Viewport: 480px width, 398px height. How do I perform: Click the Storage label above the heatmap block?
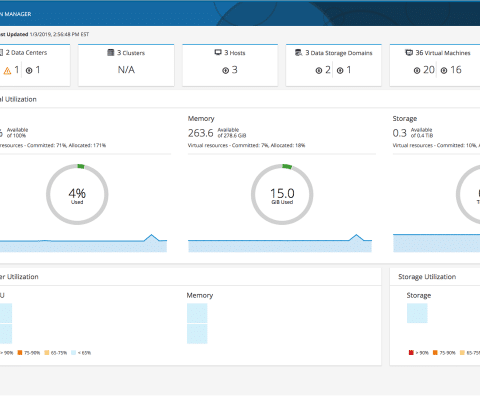point(419,295)
